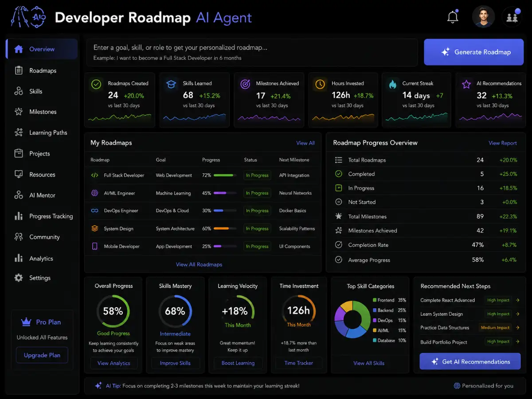Click In Progress status for AI/ML Engineer
This screenshot has width=532, height=399.
click(x=257, y=193)
